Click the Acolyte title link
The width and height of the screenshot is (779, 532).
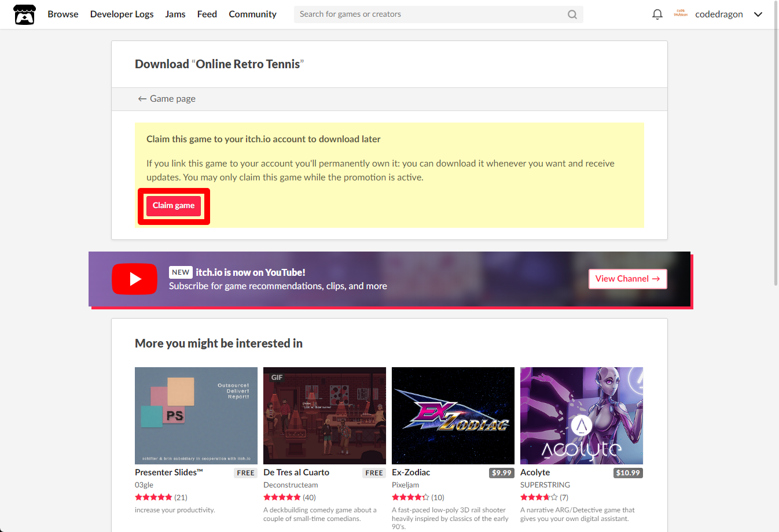(535, 472)
